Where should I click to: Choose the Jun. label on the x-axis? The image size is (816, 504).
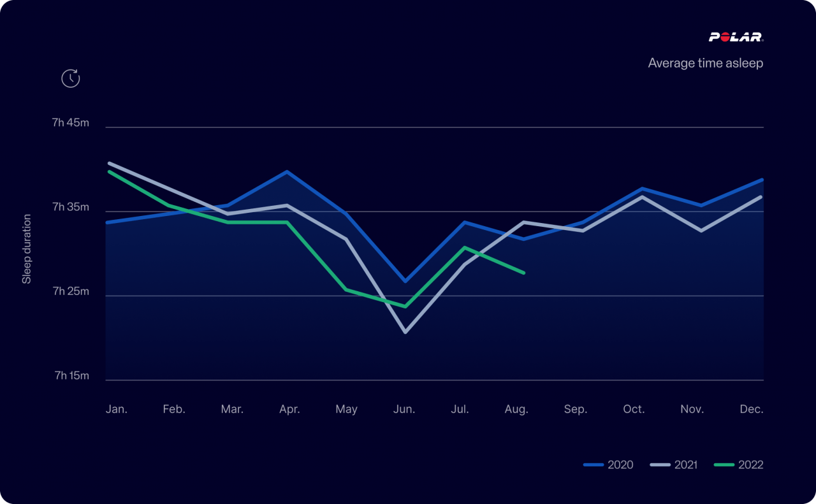[x=404, y=409]
